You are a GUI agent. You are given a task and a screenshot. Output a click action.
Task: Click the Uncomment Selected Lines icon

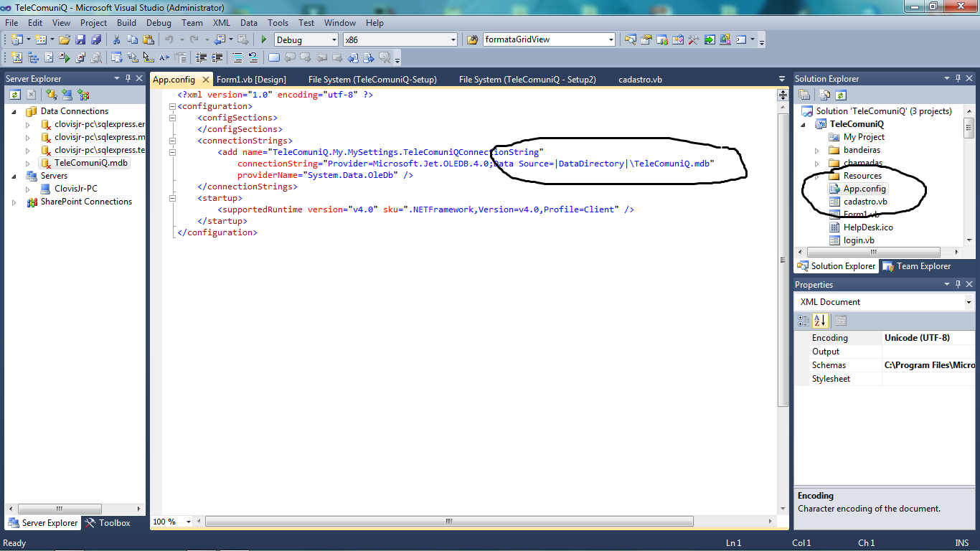click(253, 57)
